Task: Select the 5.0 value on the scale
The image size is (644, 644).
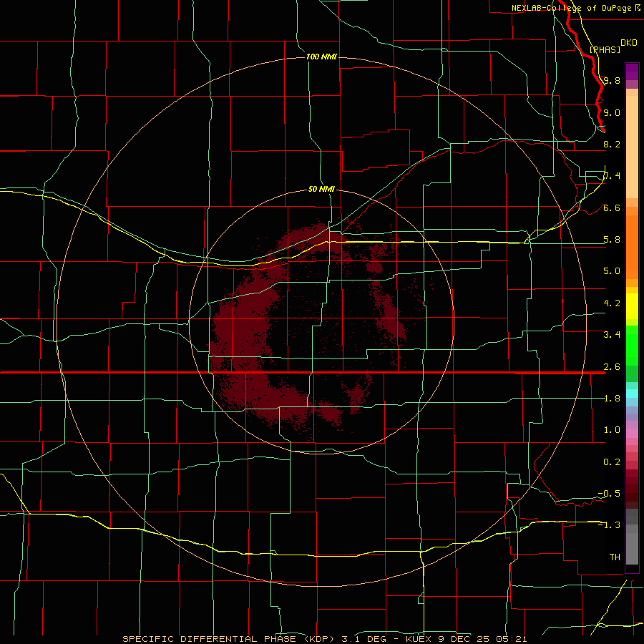Action: (x=612, y=271)
